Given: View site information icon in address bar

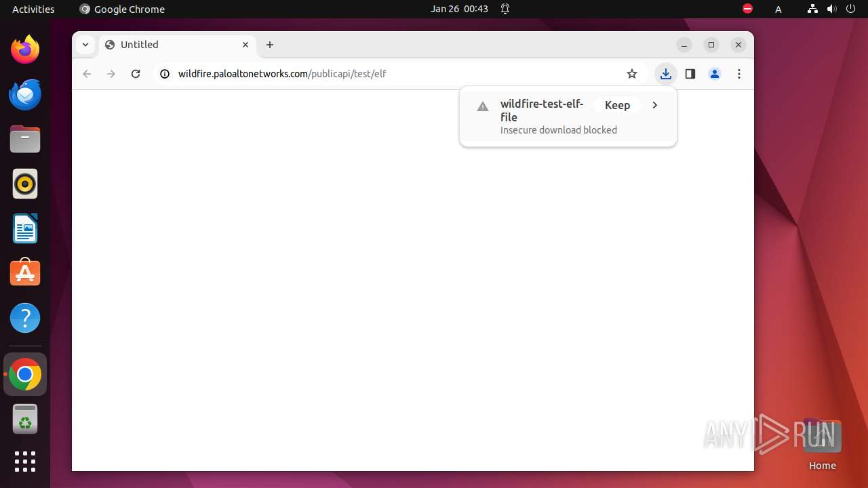Looking at the screenshot, I should (x=164, y=74).
